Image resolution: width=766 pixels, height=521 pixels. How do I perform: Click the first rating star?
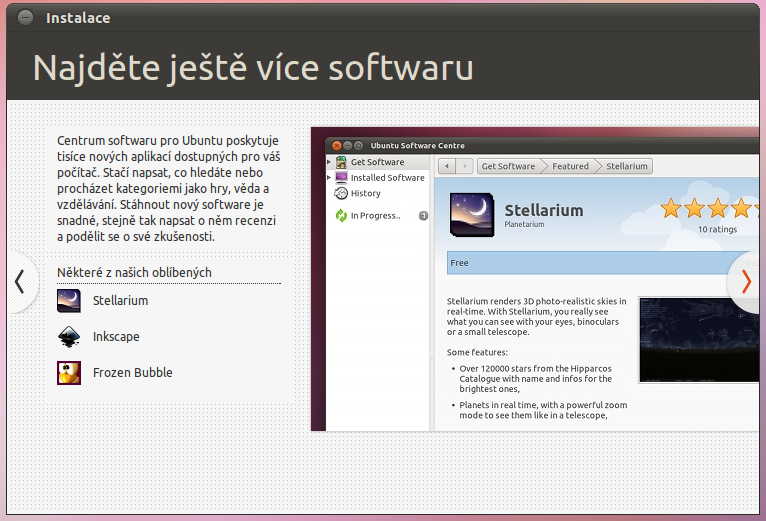click(671, 209)
